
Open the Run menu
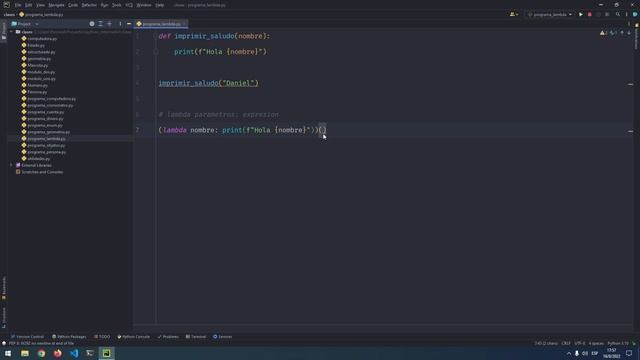pos(104,5)
